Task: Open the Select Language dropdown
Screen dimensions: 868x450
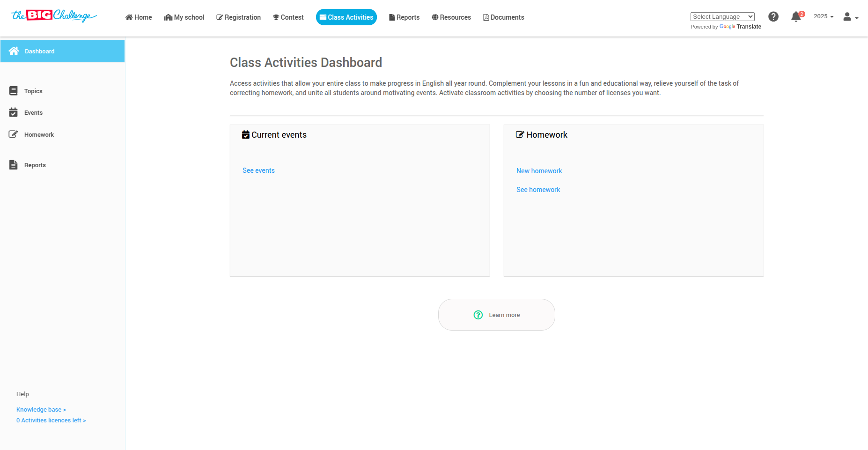Action: tap(722, 16)
